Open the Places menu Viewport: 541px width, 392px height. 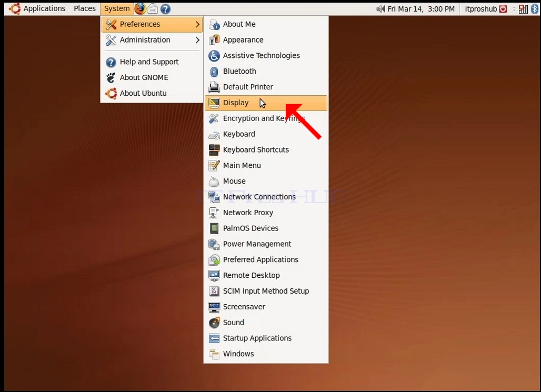point(85,8)
